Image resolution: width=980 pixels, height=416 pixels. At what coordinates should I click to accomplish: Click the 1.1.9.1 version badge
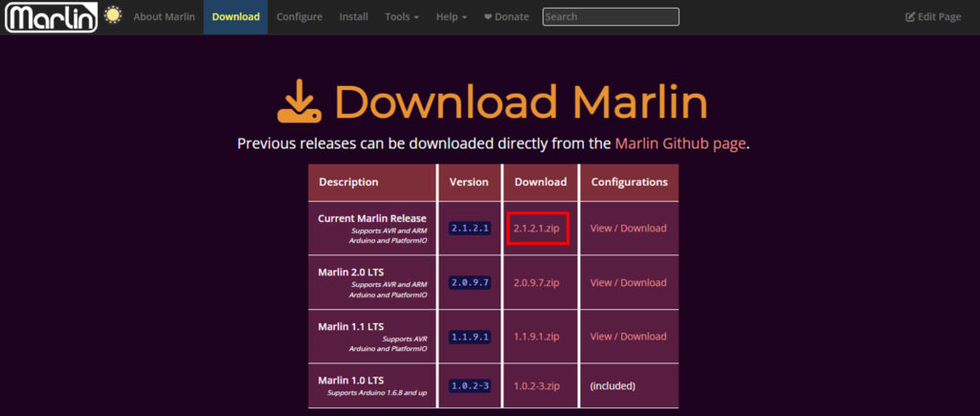[470, 337]
